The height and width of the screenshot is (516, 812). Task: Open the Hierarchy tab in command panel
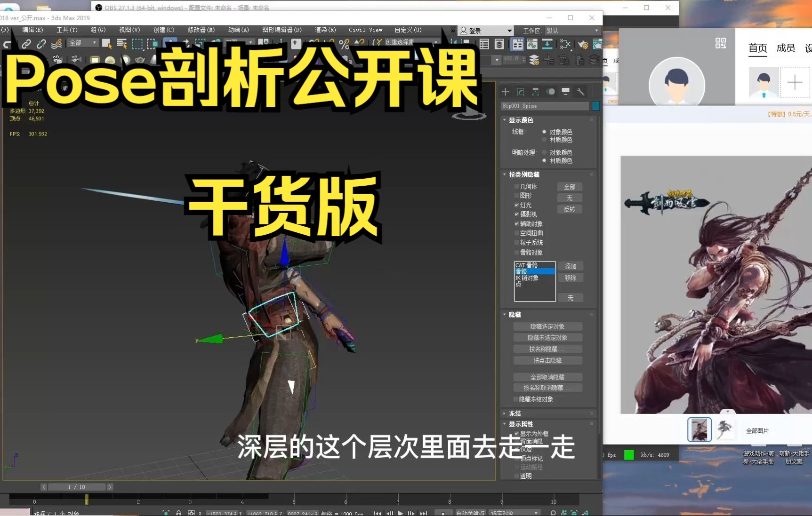pos(536,92)
